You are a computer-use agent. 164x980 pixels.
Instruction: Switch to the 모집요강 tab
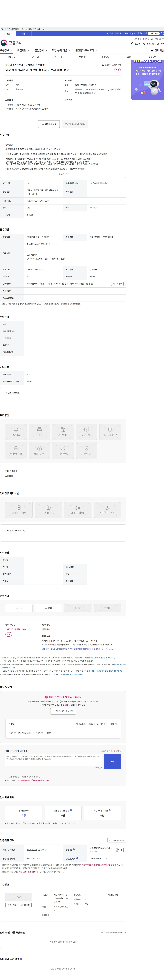point(12,57)
